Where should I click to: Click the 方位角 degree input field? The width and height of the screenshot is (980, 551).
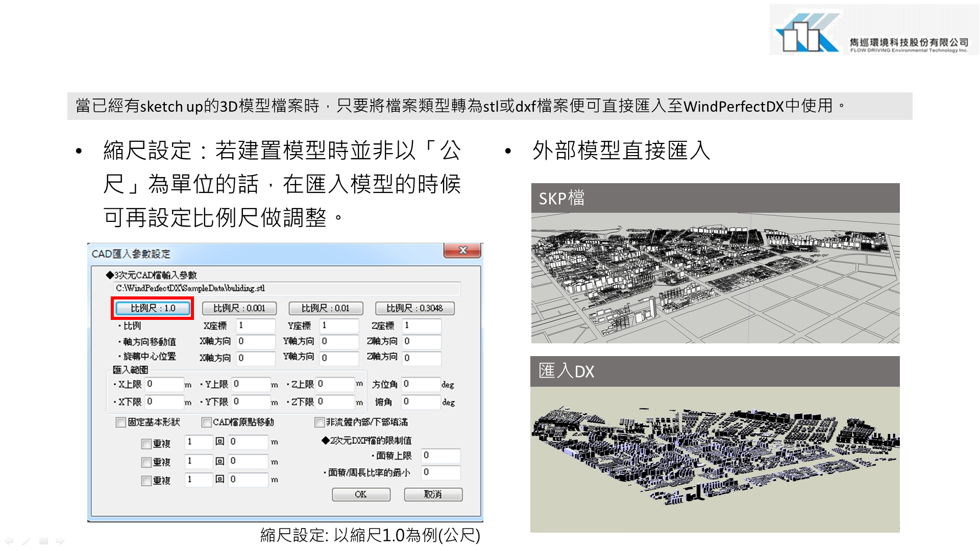(420, 384)
